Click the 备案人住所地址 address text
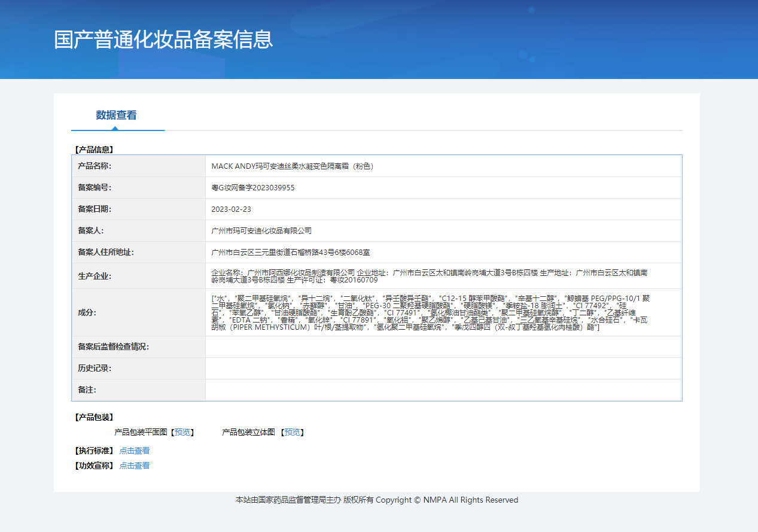 (295, 253)
